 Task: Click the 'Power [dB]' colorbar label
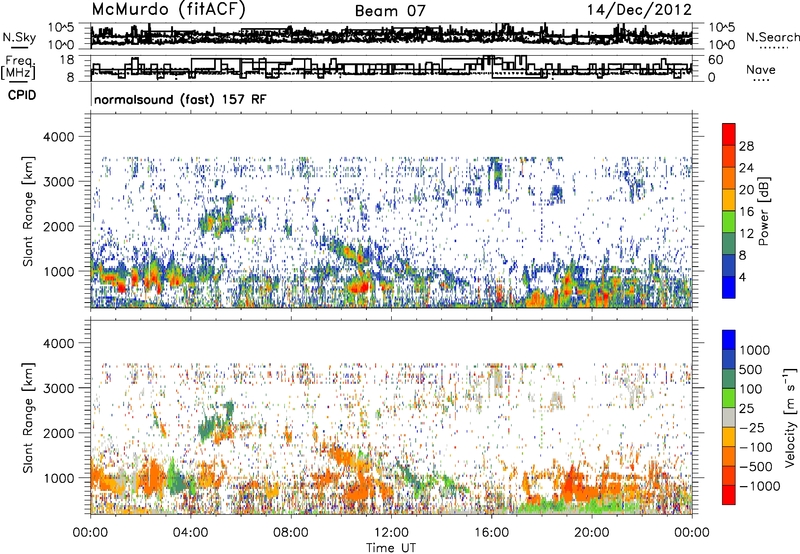763,212
